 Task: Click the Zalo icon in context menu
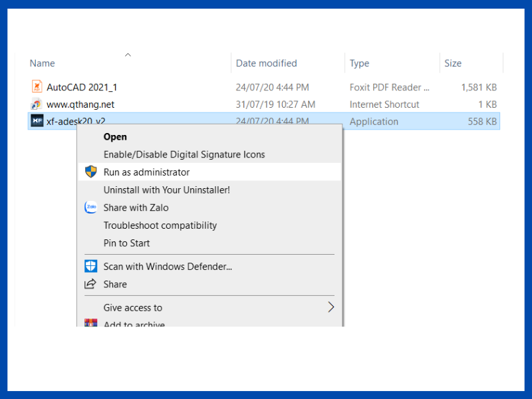[91, 207]
